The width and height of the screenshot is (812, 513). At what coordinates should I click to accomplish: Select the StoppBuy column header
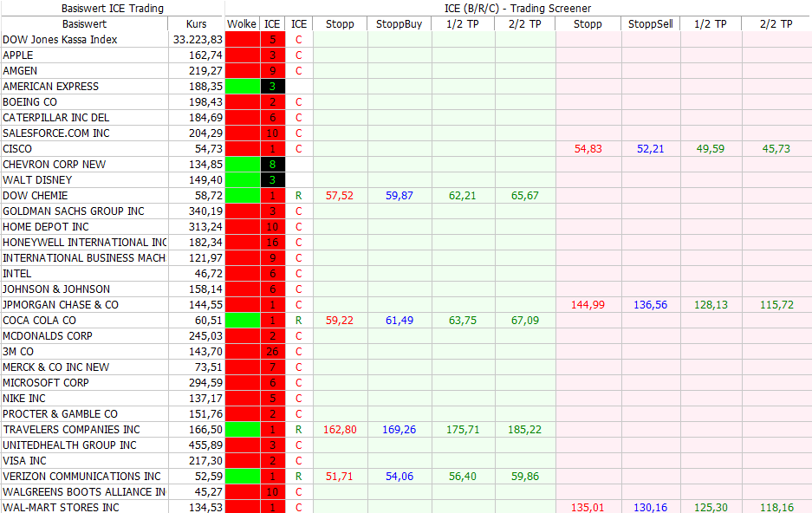399,23
